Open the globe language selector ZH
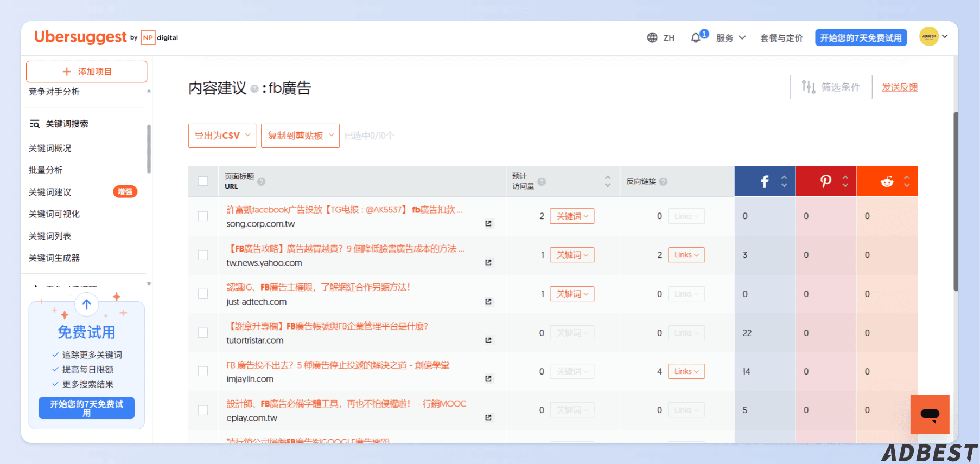 click(x=660, y=38)
